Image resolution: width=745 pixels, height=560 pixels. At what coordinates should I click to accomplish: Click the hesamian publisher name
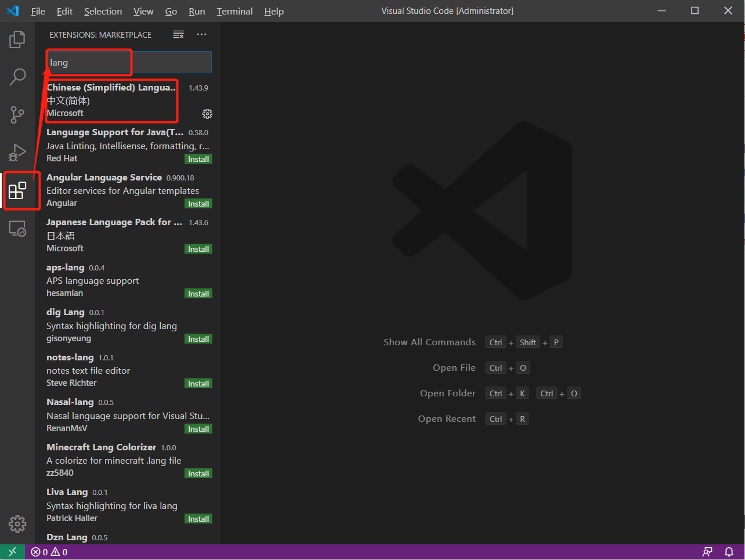point(65,293)
